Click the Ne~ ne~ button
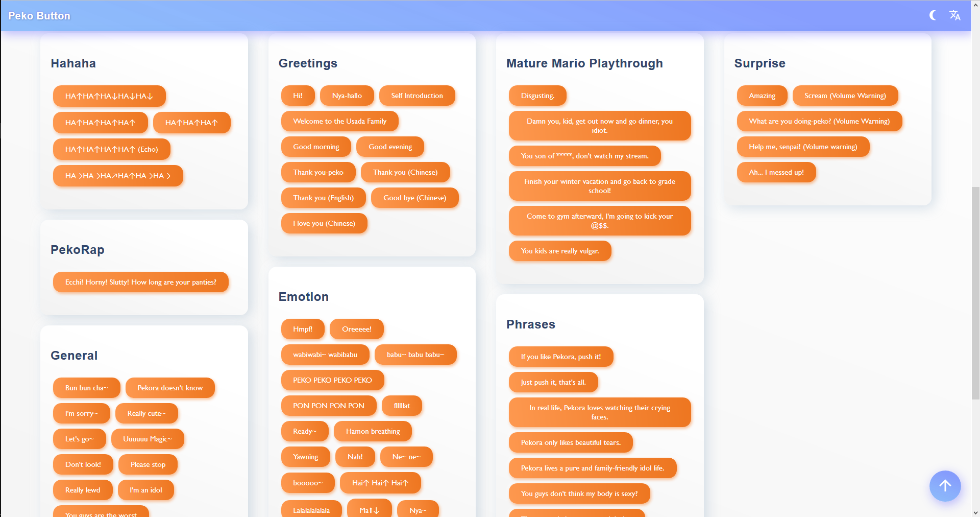Screen dimensions: 980x517 click(407, 457)
